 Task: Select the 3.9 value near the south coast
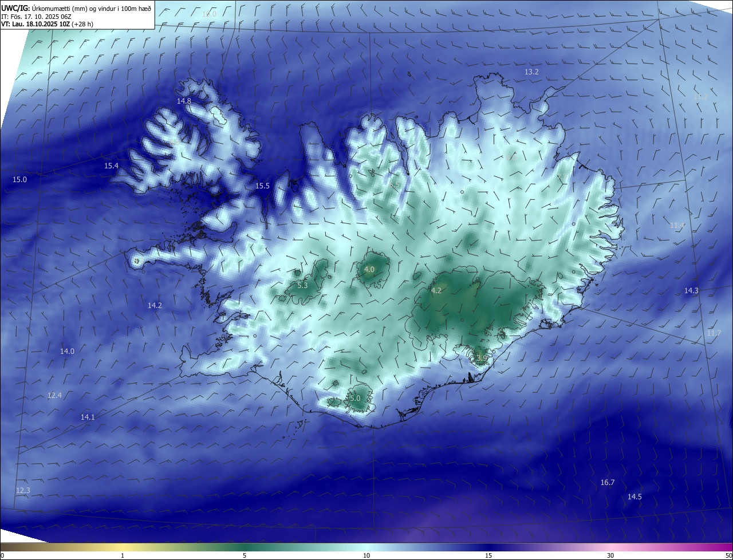click(481, 358)
